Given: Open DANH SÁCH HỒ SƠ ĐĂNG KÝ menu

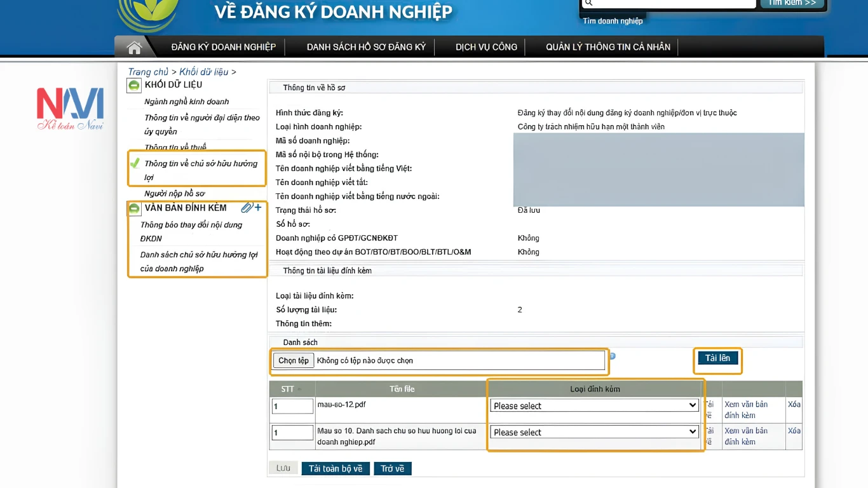Looking at the screenshot, I should coord(366,47).
